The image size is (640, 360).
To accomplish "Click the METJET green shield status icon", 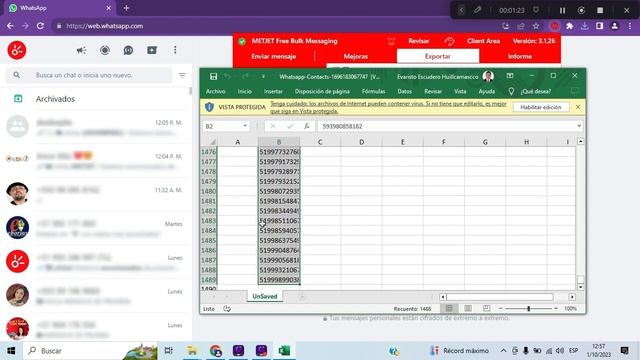I will tap(242, 41).
